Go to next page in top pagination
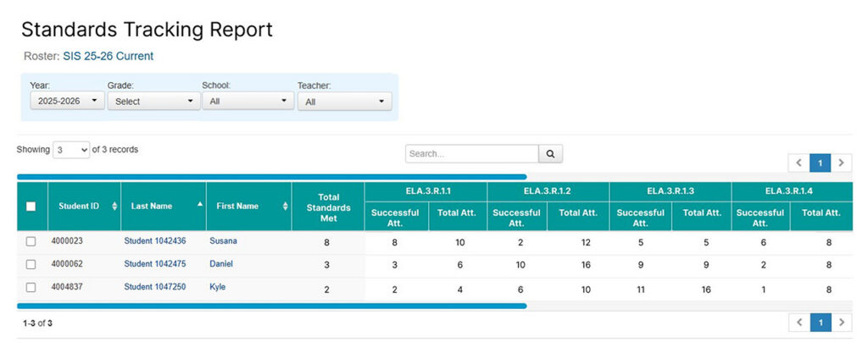 (841, 163)
